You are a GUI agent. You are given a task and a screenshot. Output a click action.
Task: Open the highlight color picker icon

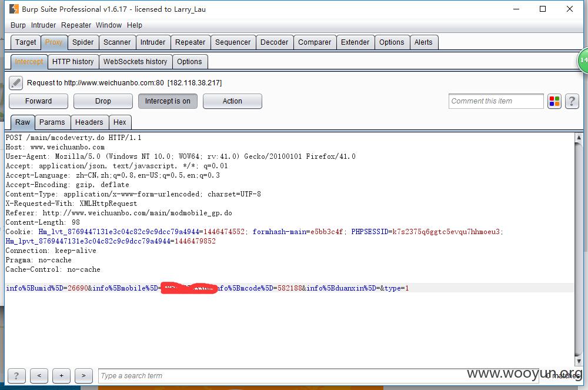(x=554, y=101)
